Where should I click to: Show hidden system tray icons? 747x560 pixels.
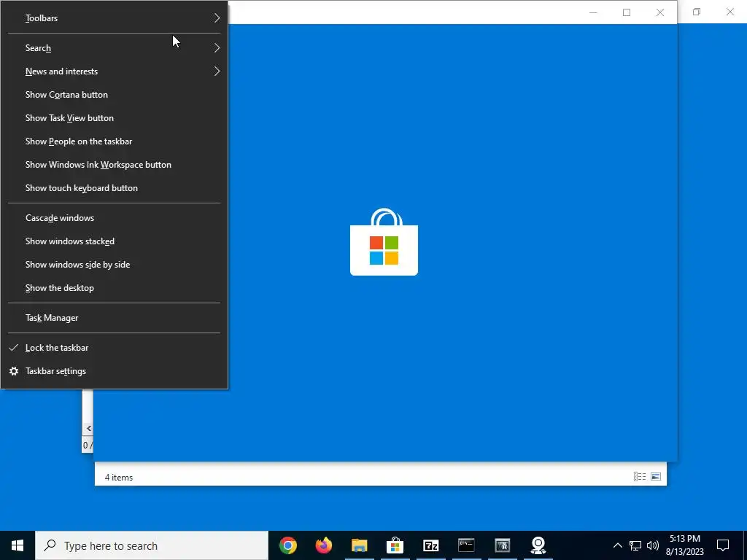click(x=617, y=545)
